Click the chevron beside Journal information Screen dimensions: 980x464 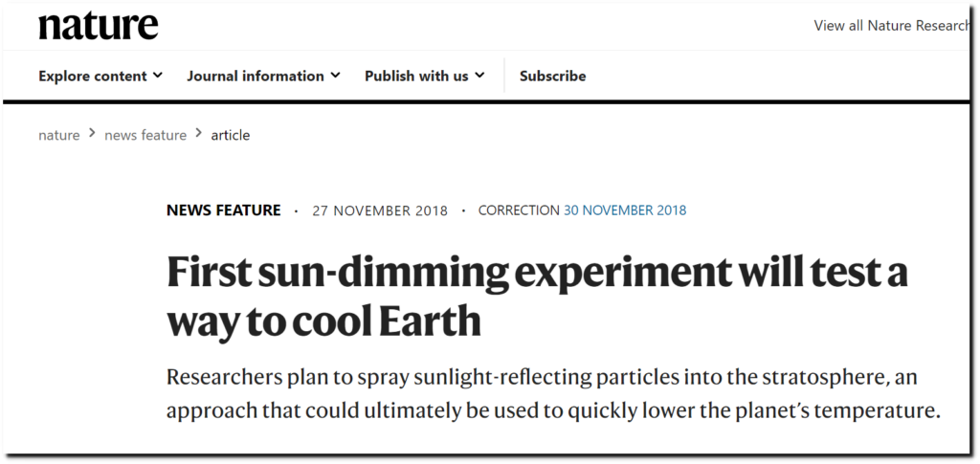[x=336, y=76]
